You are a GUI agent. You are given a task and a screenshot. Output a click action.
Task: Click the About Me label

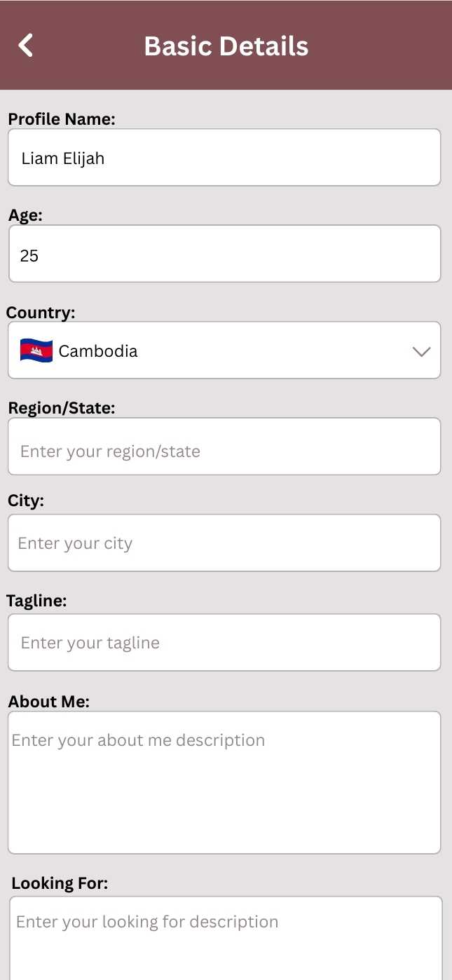click(x=49, y=702)
